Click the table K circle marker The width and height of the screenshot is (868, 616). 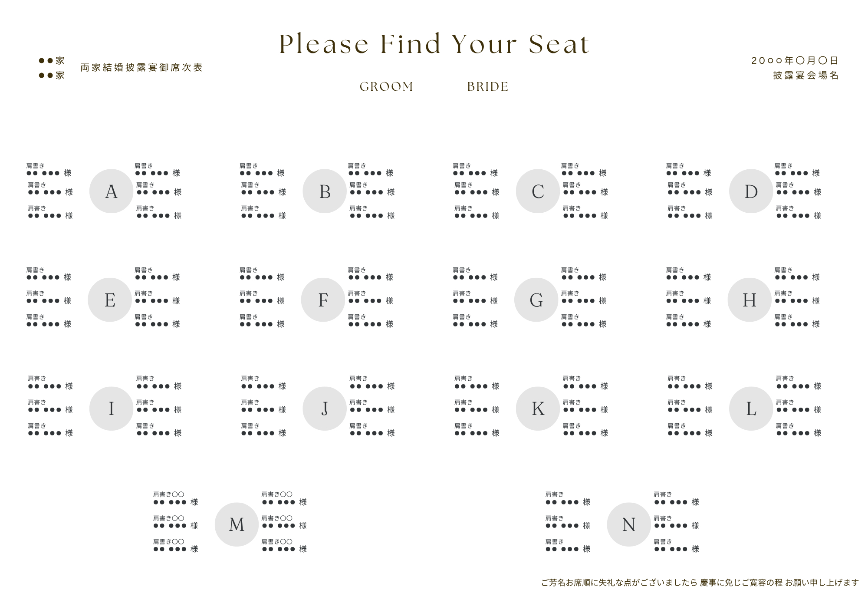click(x=538, y=408)
